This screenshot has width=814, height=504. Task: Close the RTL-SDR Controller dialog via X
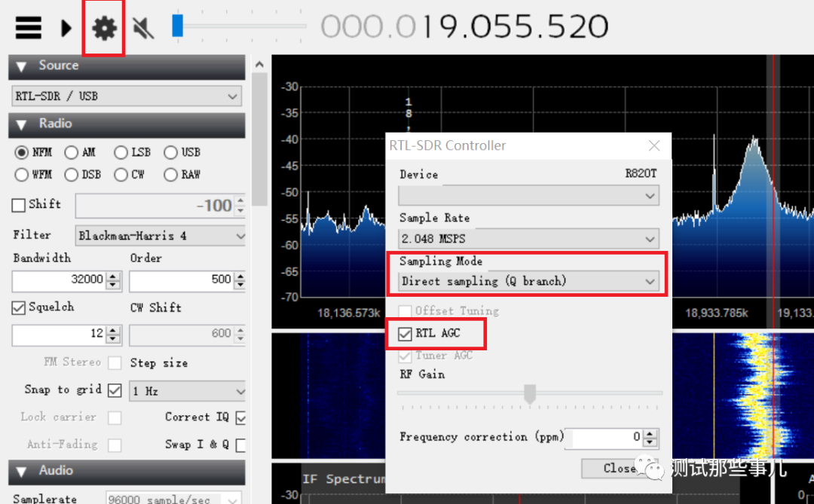654,146
